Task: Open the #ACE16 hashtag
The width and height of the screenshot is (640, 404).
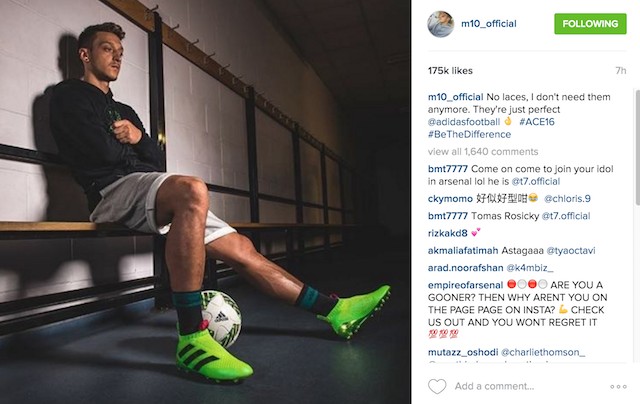Action: [537, 122]
